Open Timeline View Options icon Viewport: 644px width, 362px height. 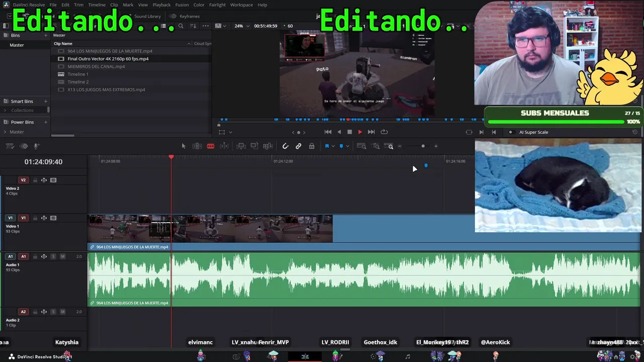10,146
